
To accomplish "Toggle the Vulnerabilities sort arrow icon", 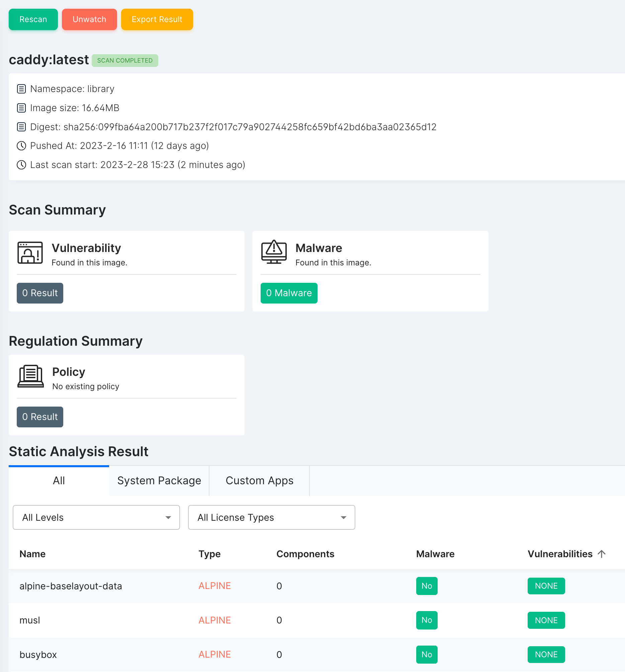I will tap(601, 554).
